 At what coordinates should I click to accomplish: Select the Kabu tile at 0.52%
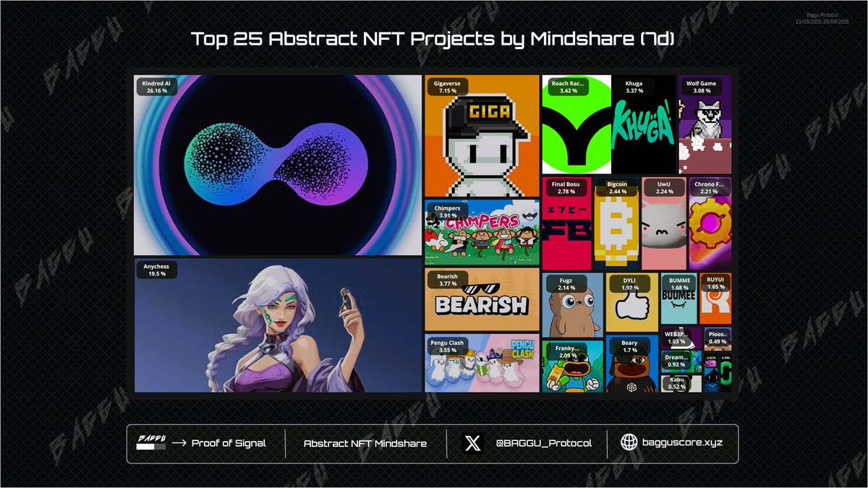click(681, 383)
